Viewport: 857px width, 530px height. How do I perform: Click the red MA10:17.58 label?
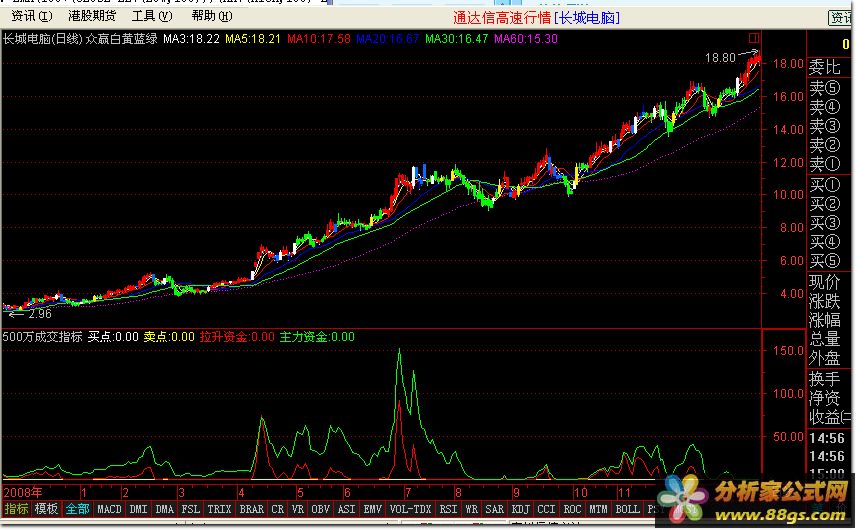point(319,39)
